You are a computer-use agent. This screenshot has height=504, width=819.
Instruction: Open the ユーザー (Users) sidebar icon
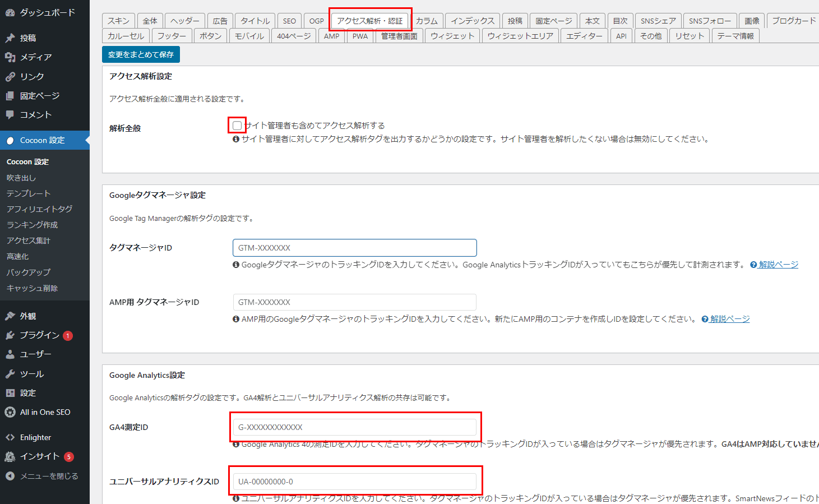pos(11,354)
